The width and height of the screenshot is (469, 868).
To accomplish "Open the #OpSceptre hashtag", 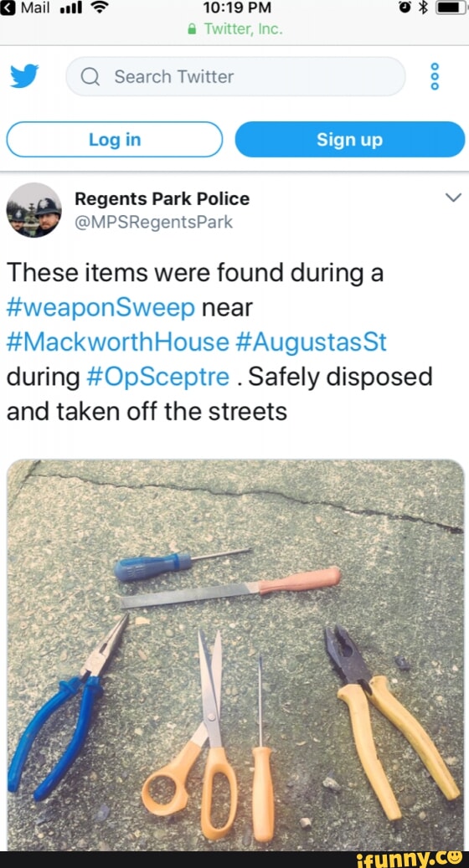I will (158, 377).
